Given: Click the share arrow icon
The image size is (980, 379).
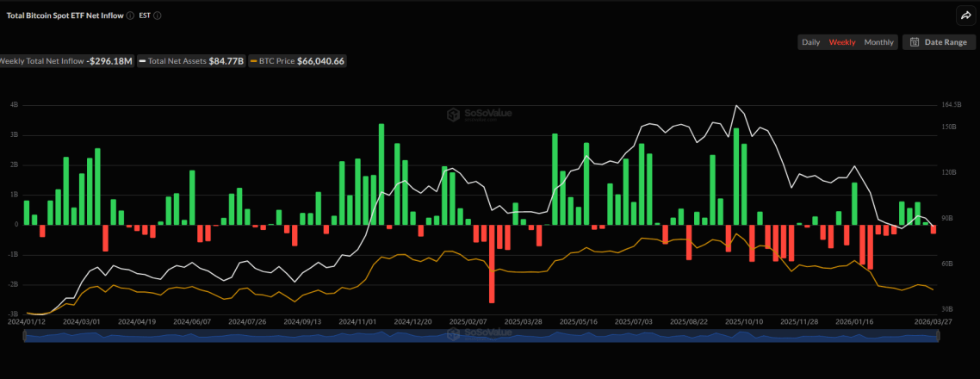Looking at the screenshot, I should pyautogui.click(x=964, y=15).
